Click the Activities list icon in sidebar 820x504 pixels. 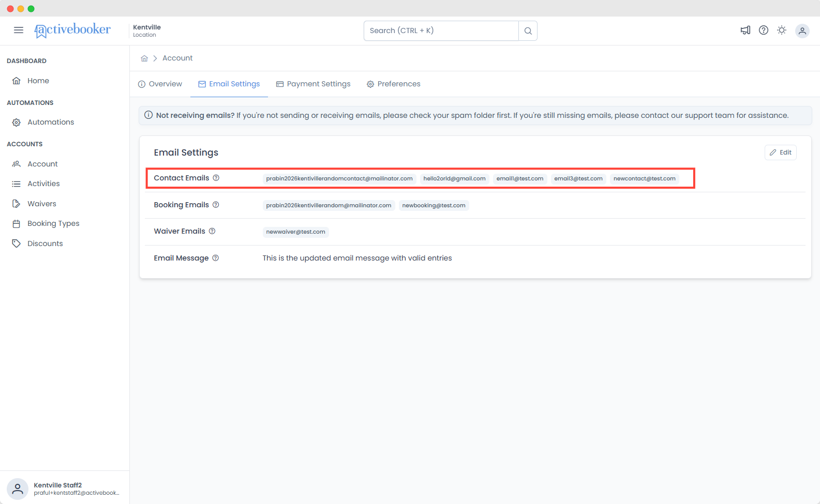tap(17, 184)
